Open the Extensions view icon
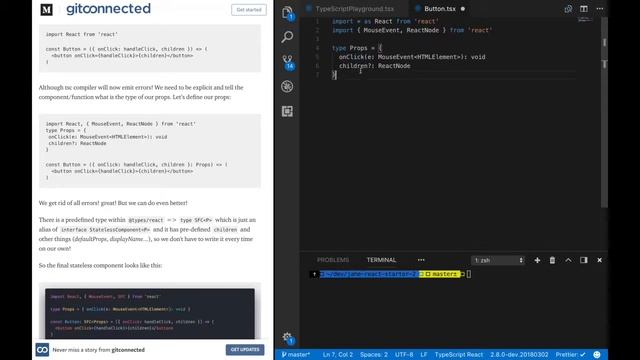The width and height of the screenshot is (640, 360). 287,111
